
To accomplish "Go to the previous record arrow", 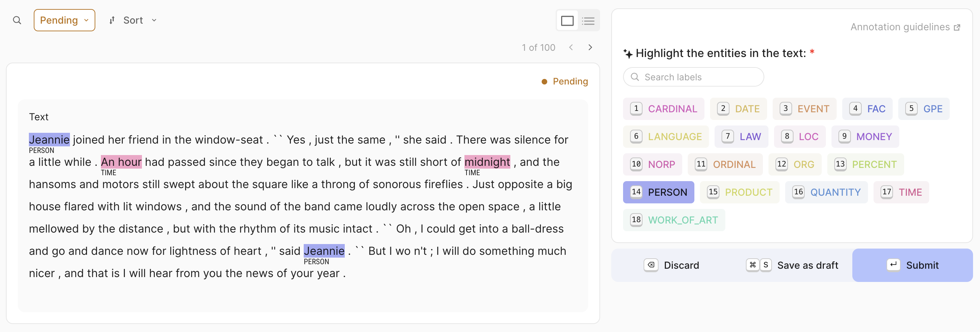I will coord(571,48).
